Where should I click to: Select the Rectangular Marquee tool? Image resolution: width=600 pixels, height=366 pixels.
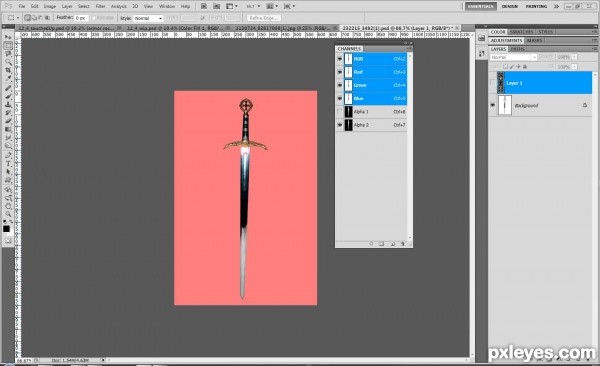pos(8,45)
